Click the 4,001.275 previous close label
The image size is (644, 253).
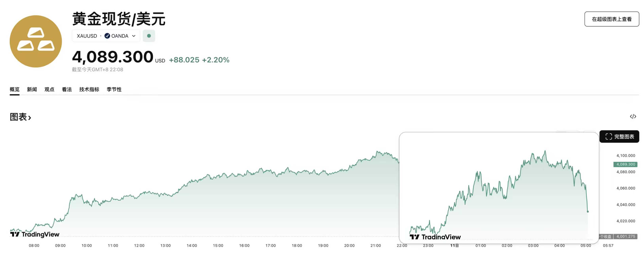(625, 236)
